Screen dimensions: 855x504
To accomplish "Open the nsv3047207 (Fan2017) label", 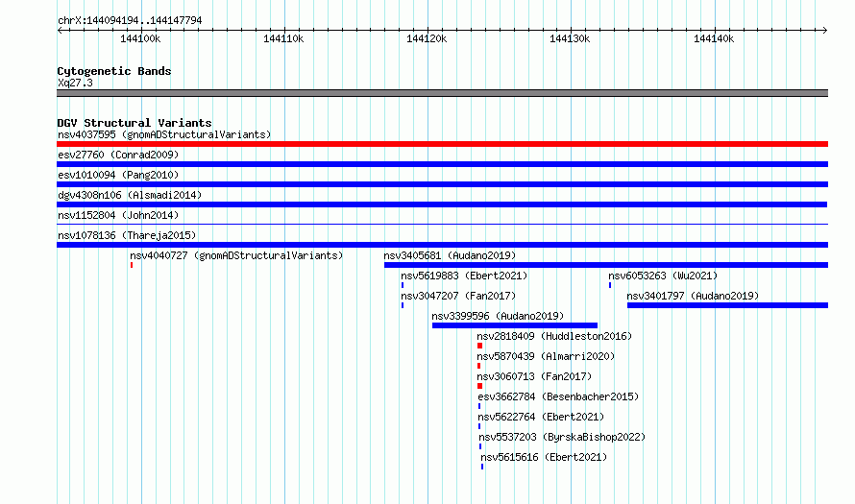I will pyautogui.click(x=458, y=296).
